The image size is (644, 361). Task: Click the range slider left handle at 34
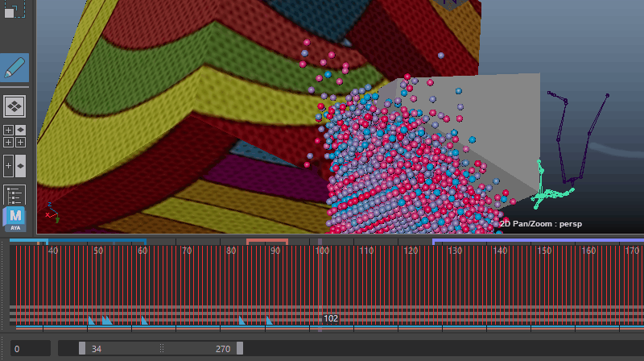click(x=82, y=348)
